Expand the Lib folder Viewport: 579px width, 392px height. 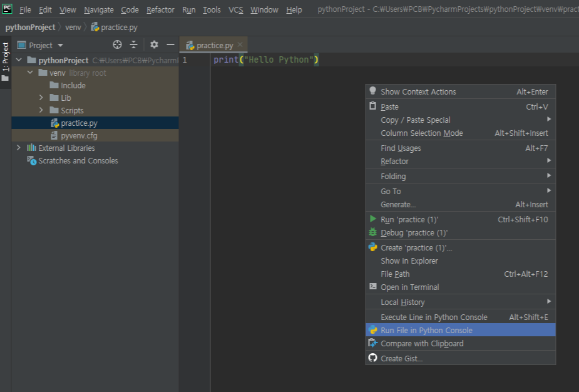pyautogui.click(x=41, y=98)
